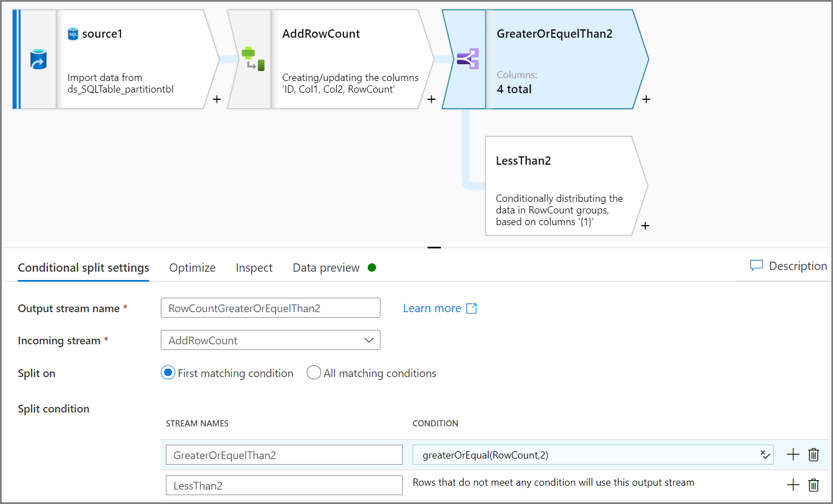Delete the GreaterOrEquelThan2 split condition

tap(814, 455)
